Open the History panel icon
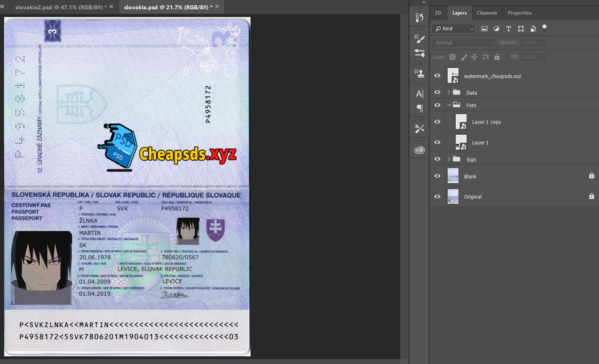The image size is (599, 364). coord(419,18)
